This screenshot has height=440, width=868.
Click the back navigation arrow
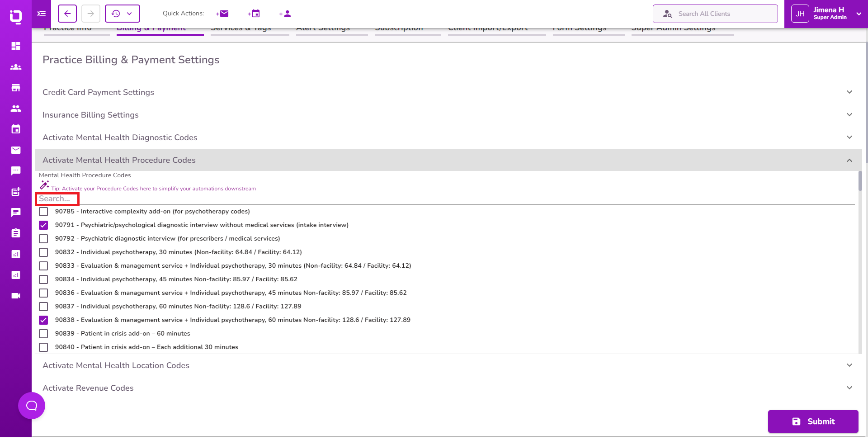67,14
